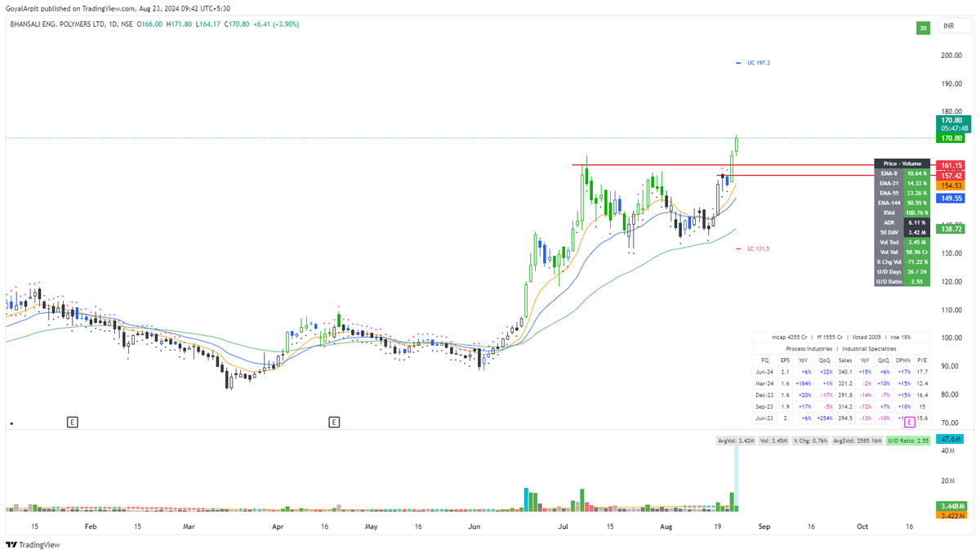
Task: Click the "% Chg: 0.76%" badge
Action: (x=809, y=441)
